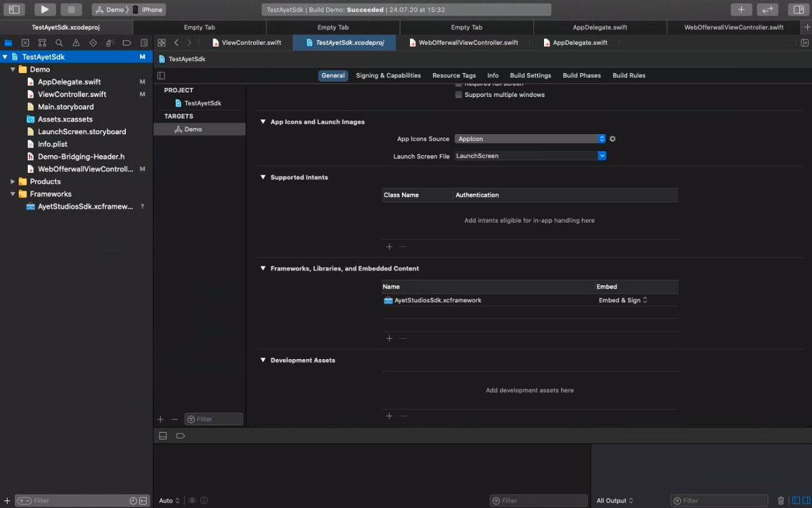The image size is (812, 508).
Task: Stop the running task
Action: [x=71, y=9]
